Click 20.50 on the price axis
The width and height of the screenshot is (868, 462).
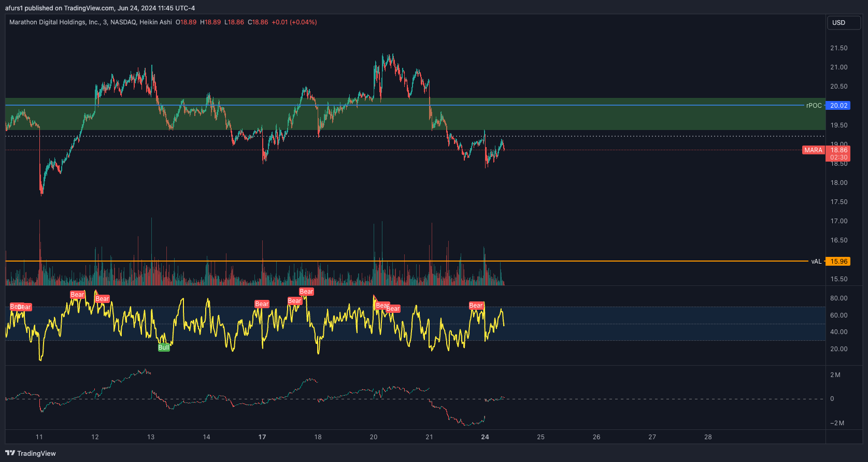(839, 86)
